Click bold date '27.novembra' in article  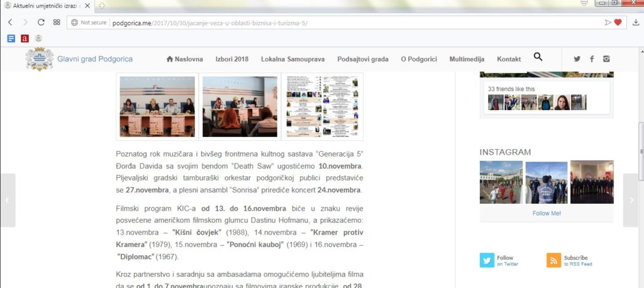[x=147, y=191]
